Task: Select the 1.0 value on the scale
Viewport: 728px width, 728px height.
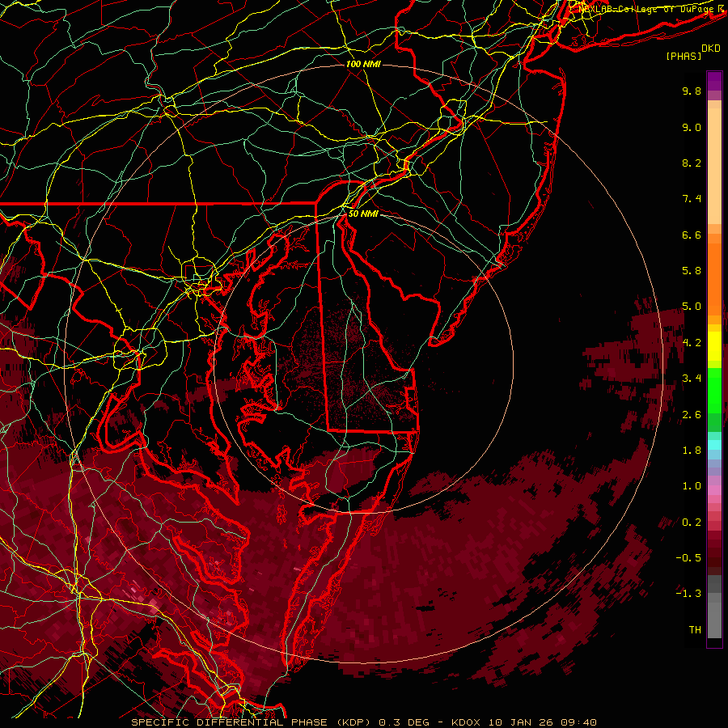Action: tap(692, 486)
